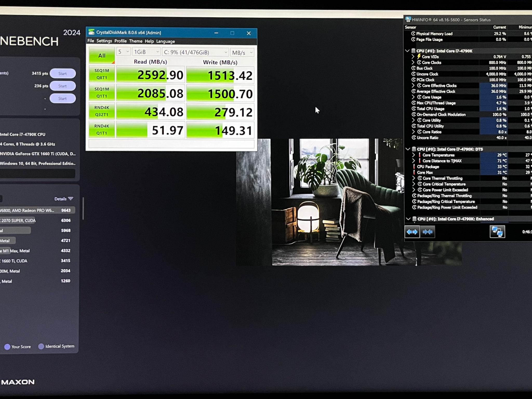
Task: Run the SEQ1M Q8T1 test
Action: (x=102, y=74)
